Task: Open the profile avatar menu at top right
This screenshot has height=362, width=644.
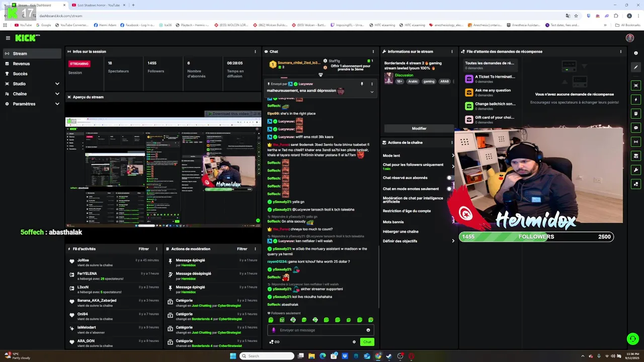Action: point(629,38)
